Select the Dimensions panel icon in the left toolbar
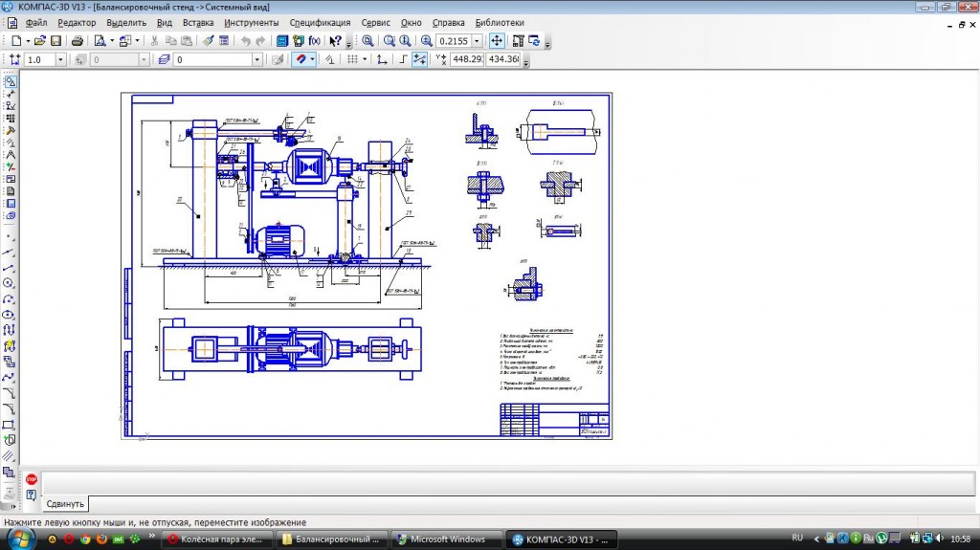Viewport: 980px width, 550px height. [x=10, y=95]
